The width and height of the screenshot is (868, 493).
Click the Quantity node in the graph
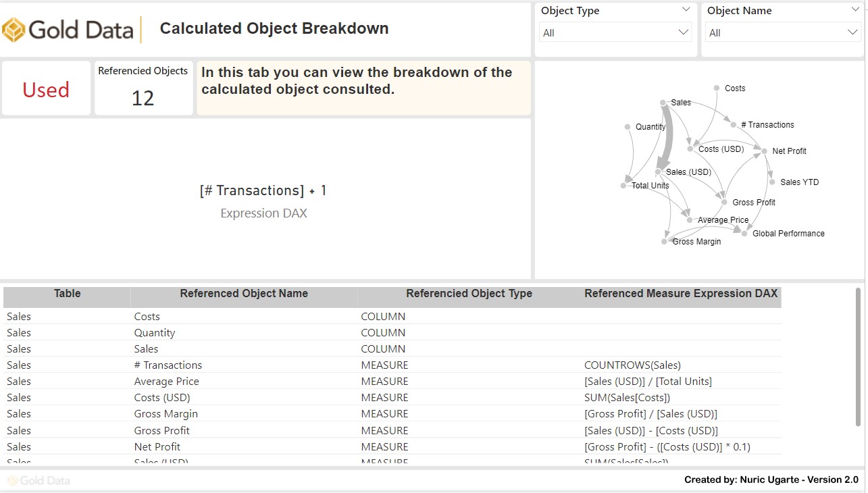[x=628, y=127]
